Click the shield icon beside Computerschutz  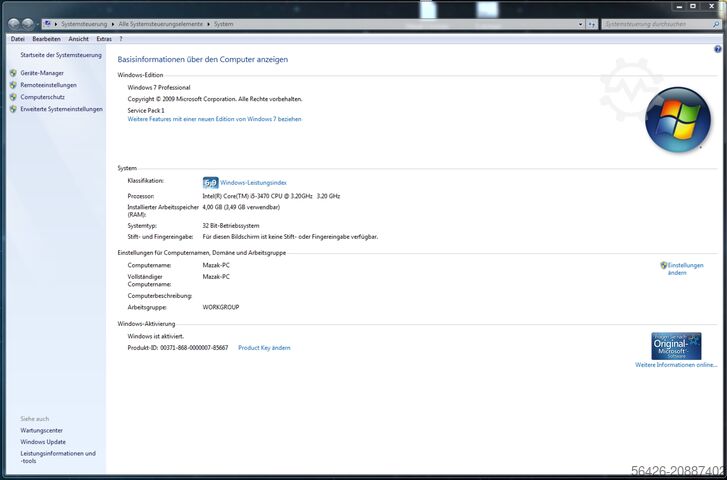tap(13, 97)
